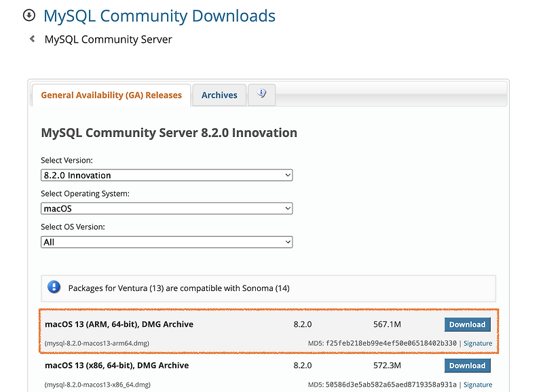This screenshot has width=543, height=392.
Task: Click the macOS 13 (ARM, 64-bit) package title
Action: point(119,324)
